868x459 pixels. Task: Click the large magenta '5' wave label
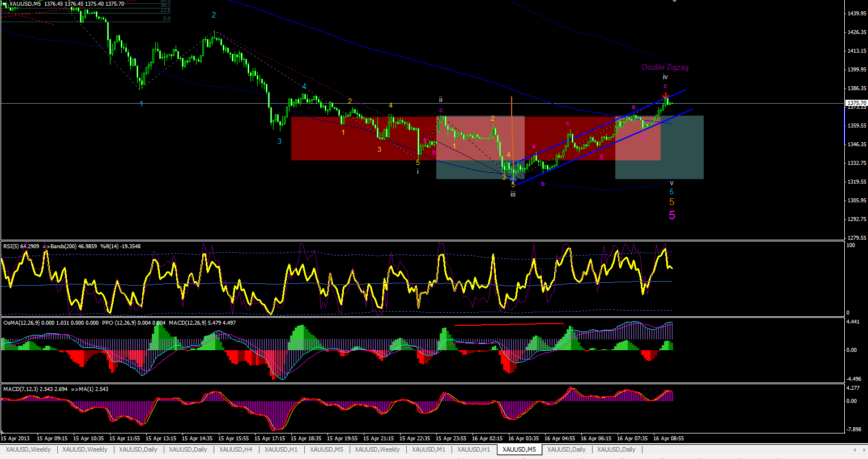click(x=672, y=215)
